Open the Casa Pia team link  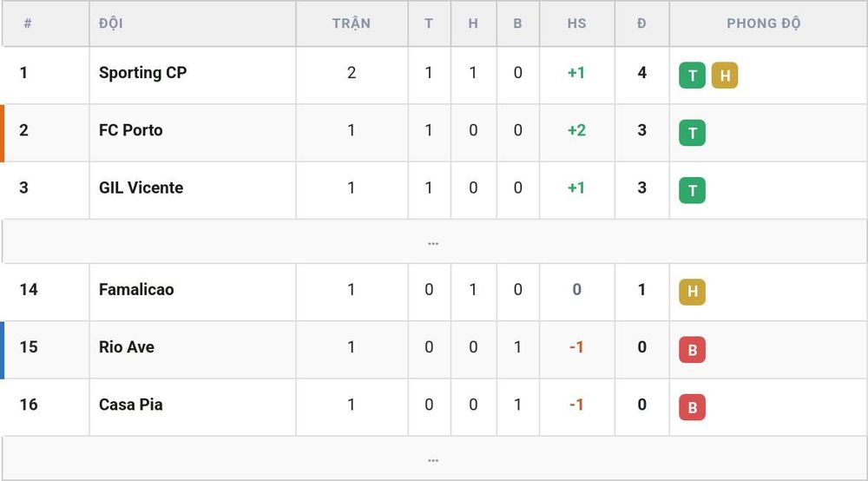[x=131, y=405]
